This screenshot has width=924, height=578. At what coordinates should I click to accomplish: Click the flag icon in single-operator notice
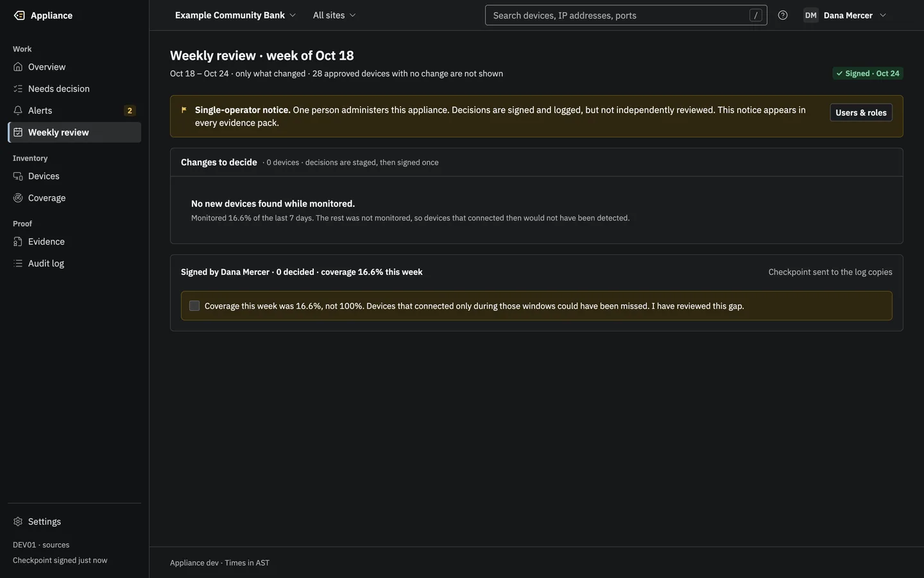[184, 110]
